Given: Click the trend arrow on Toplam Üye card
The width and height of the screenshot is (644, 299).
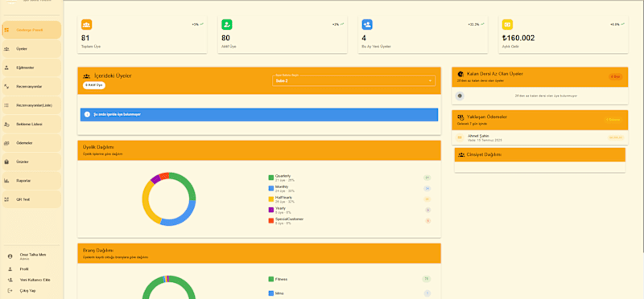Looking at the screenshot, I should 202,24.
